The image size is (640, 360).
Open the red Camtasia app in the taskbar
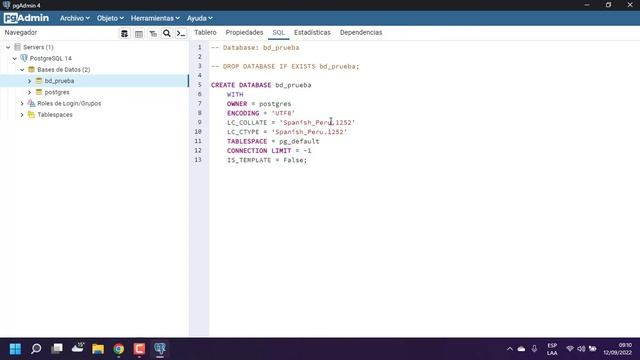point(139,349)
